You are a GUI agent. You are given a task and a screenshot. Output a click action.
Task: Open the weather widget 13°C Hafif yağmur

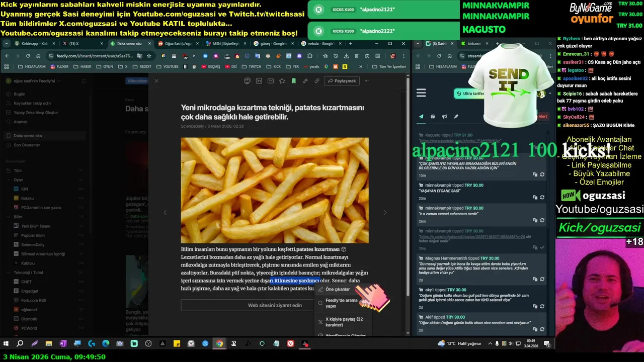pos(460,343)
